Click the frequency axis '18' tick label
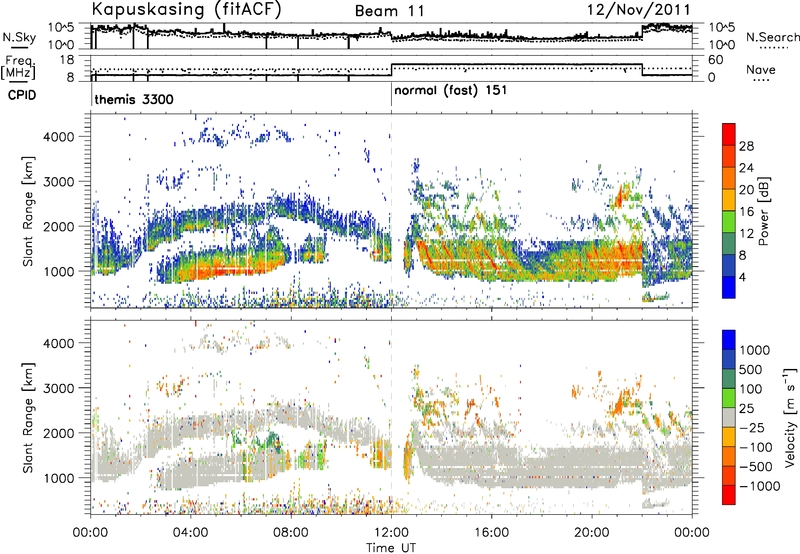800x554 pixels. pyautogui.click(x=66, y=60)
